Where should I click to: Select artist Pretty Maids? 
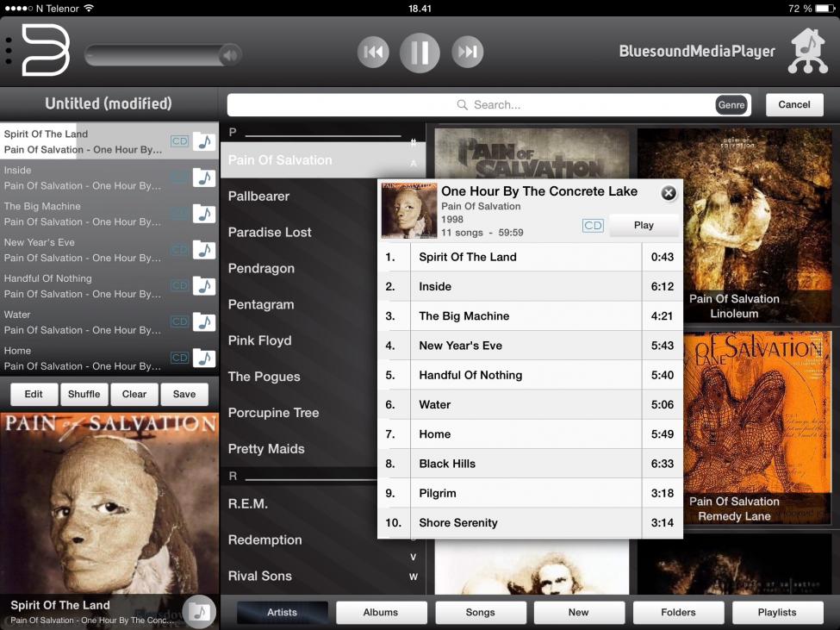point(299,449)
